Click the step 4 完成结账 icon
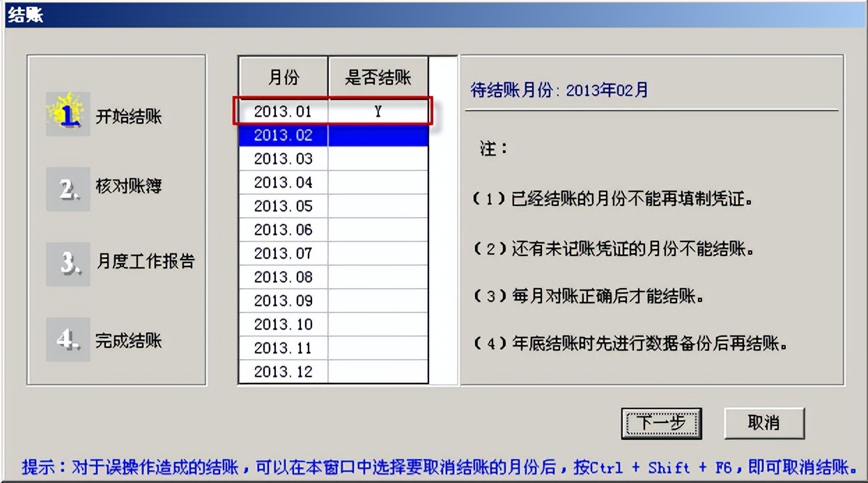868x483 pixels. (67, 340)
